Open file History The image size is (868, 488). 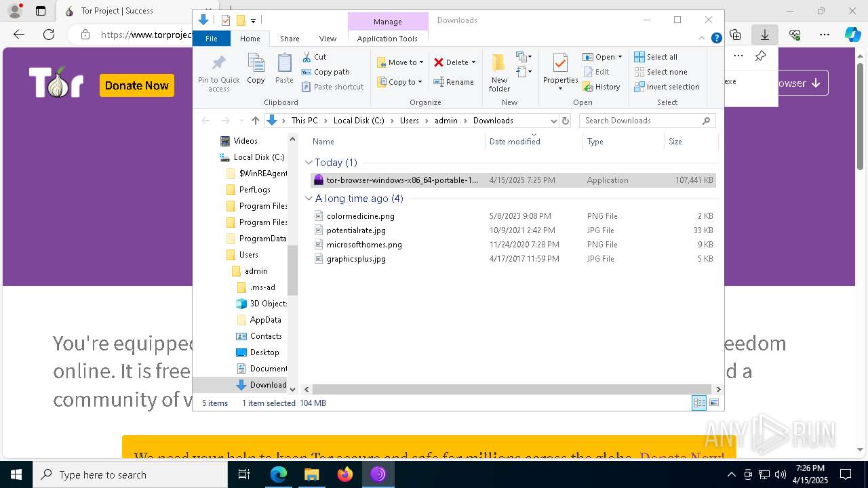pos(601,87)
